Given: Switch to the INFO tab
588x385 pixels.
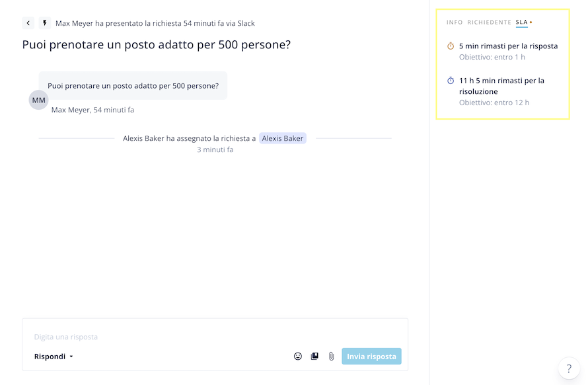Looking at the screenshot, I should [x=455, y=22].
